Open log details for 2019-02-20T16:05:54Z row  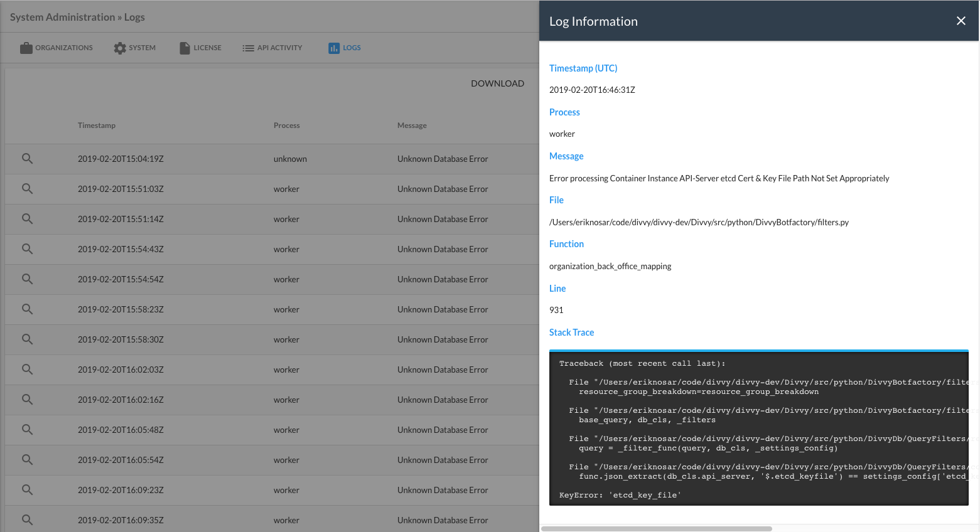point(27,460)
